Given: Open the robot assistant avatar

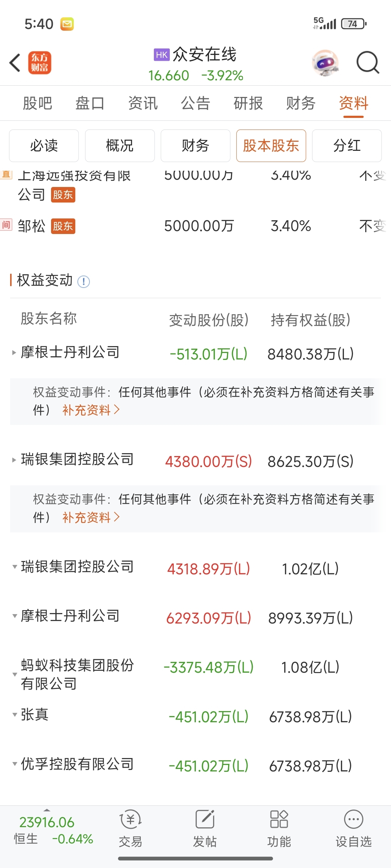Looking at the screenshot, I should pos(325,63).
